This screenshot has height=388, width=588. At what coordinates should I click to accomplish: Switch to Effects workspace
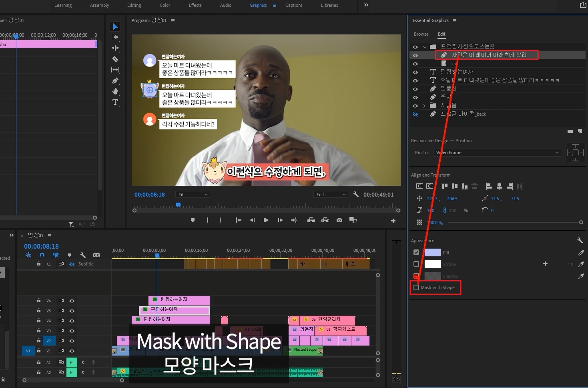click(x=195, y=5)
